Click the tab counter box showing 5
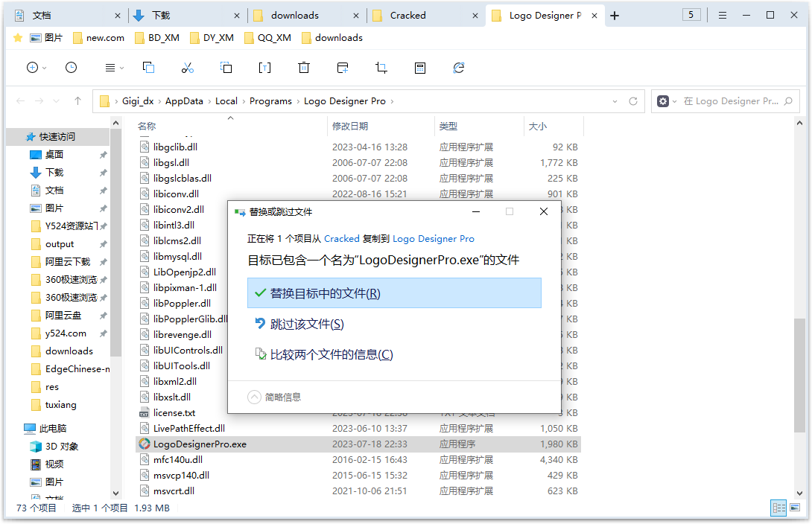This screenshot has height=524, width=812. [691, 15]
